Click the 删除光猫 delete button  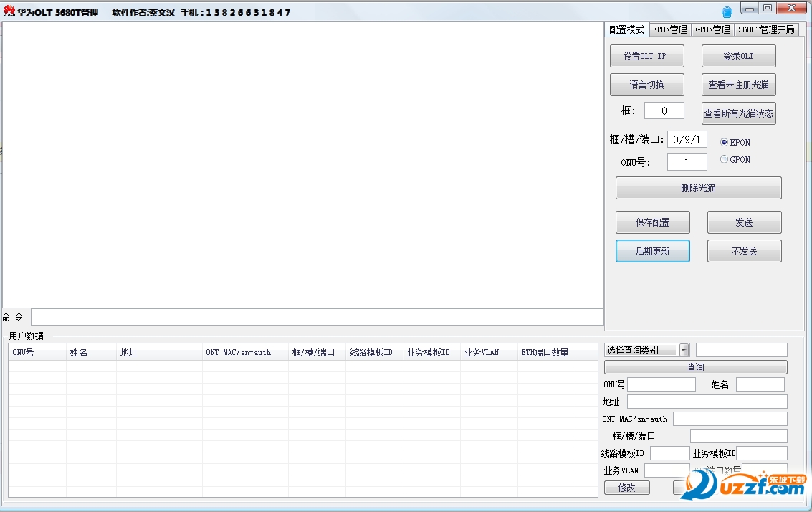pos(698,187)
